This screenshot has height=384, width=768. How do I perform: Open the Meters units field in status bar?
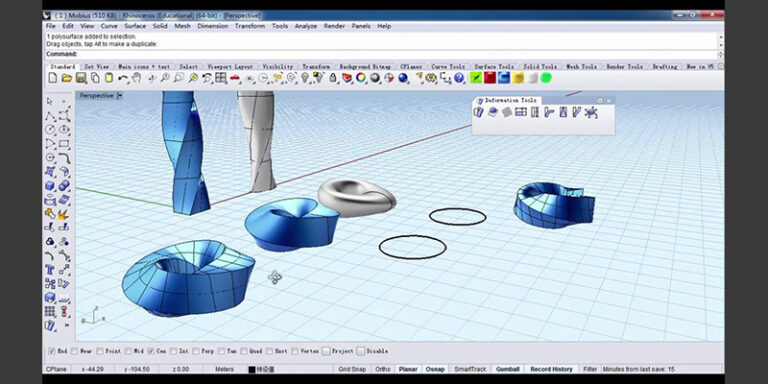coord(224,369)
